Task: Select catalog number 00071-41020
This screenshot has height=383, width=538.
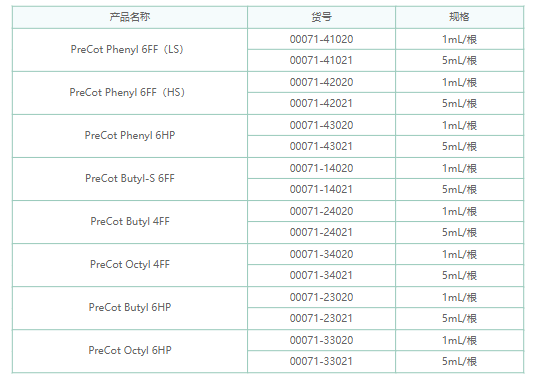Action: coord(321,39)
